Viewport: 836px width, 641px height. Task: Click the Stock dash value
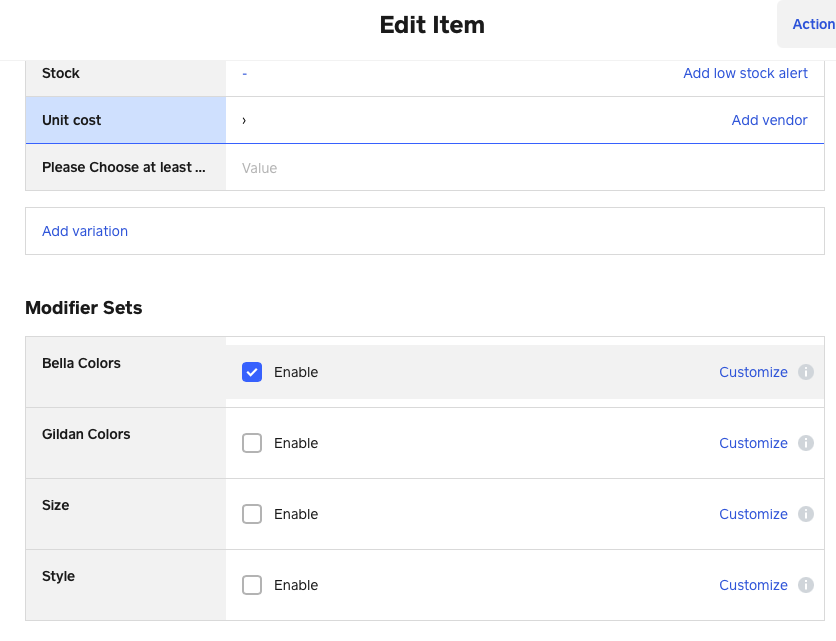[244, 73]
